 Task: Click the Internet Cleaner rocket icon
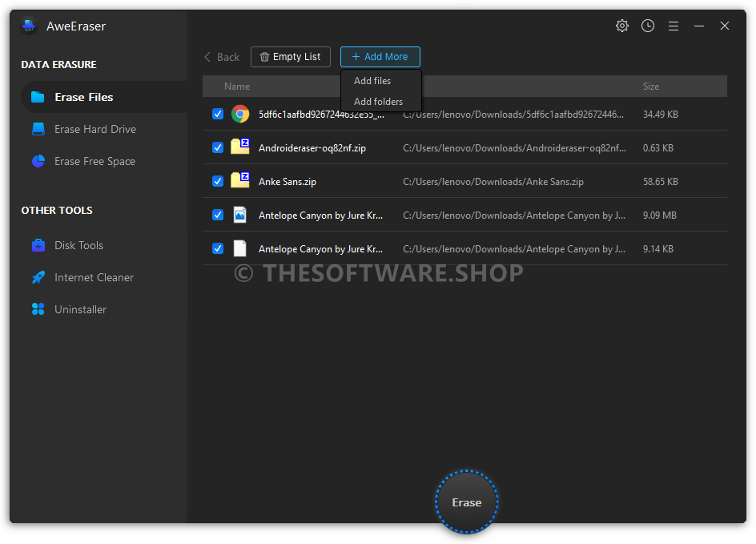[x=38, y=277]
